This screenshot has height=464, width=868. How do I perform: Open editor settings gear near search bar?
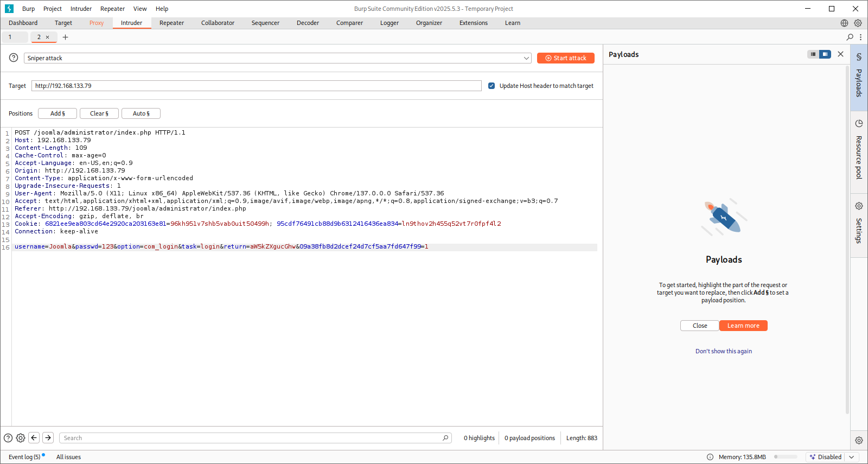click(21, 438)
